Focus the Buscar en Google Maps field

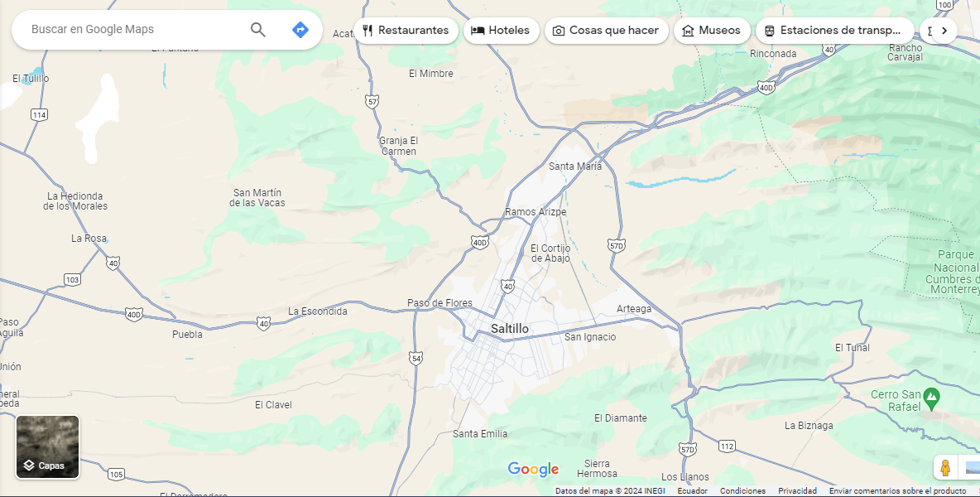pyautogui.click(x=132, y=30)
